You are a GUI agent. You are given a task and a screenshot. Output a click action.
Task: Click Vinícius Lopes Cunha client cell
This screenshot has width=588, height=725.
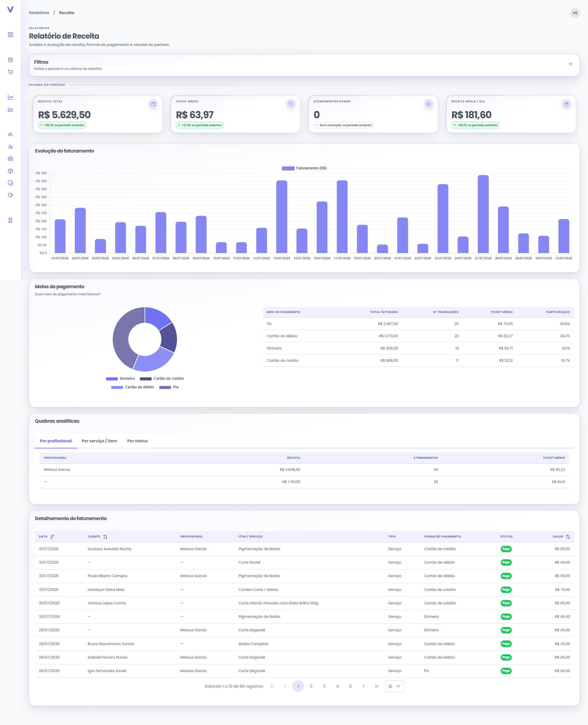[x=107, y=603]
